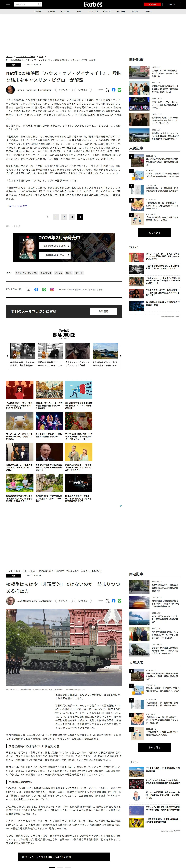
Task: Open 2026年、旅行先として世界で最も安全な国 article
Action: (x=49, y=395)
